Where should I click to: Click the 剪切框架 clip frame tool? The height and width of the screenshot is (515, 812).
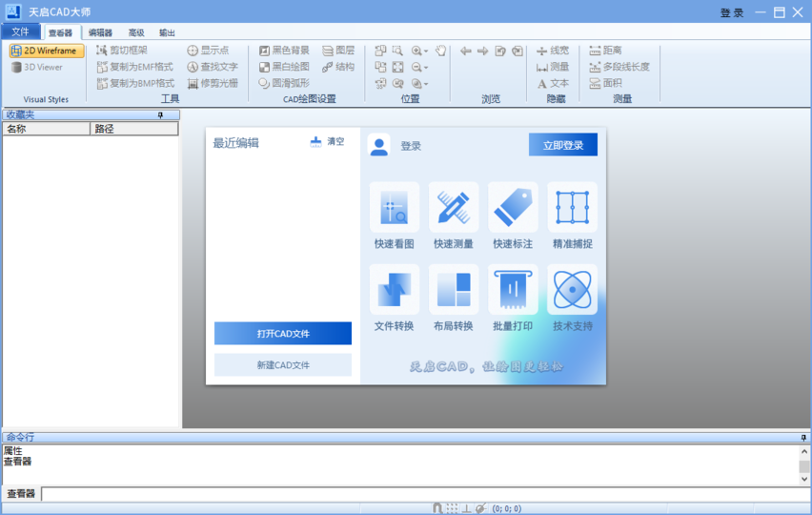tap(122, 51)
